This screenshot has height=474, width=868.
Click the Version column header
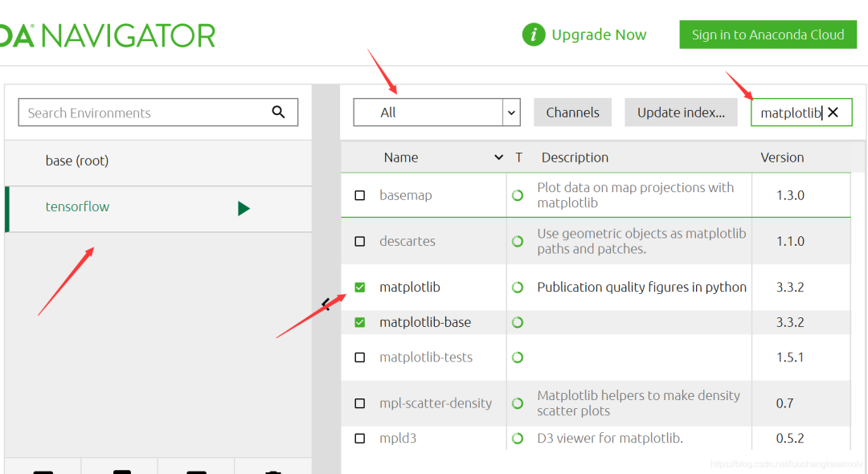coord(782,157)
